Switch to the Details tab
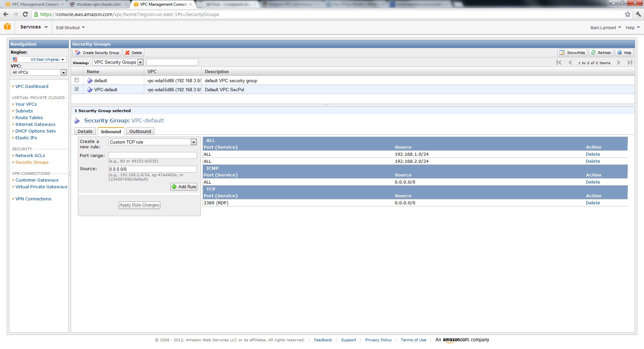 point(85,132)
